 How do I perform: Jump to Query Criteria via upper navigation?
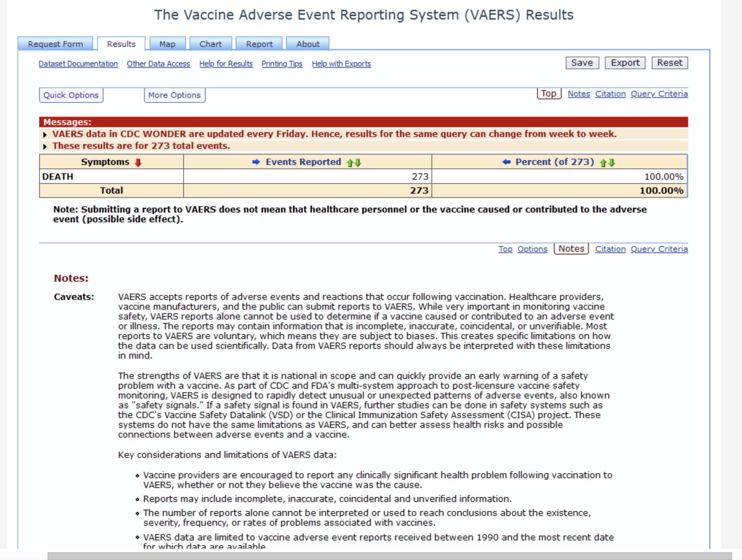(x=659, y=94)
